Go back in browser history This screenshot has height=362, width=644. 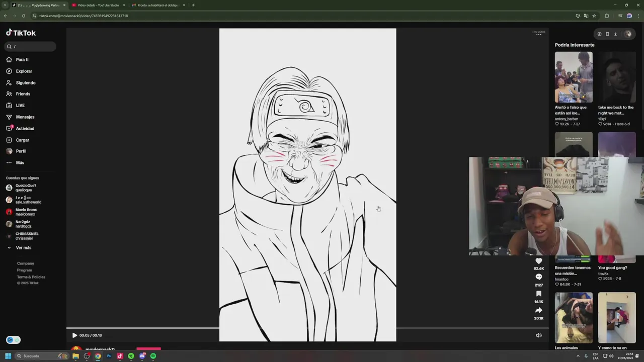tap(6, 16)
